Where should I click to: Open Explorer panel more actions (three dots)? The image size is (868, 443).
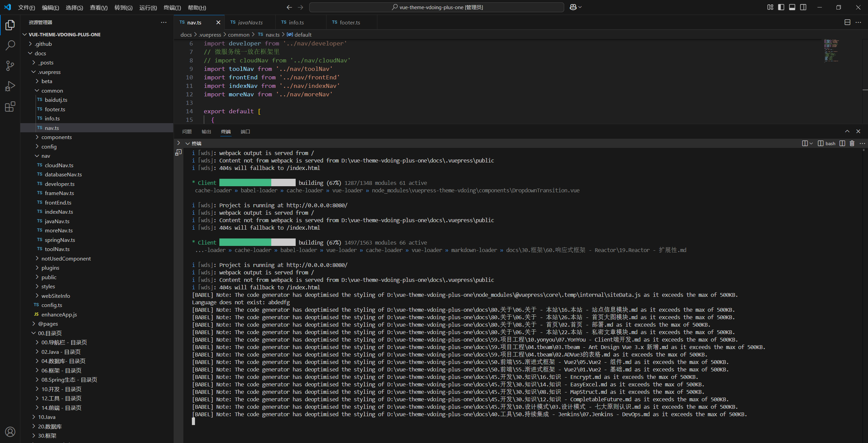(164, 22)
